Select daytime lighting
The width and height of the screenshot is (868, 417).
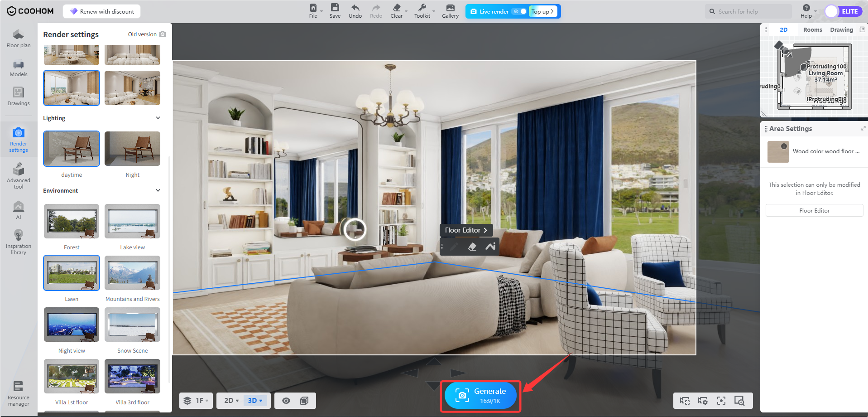coord(72,149)
